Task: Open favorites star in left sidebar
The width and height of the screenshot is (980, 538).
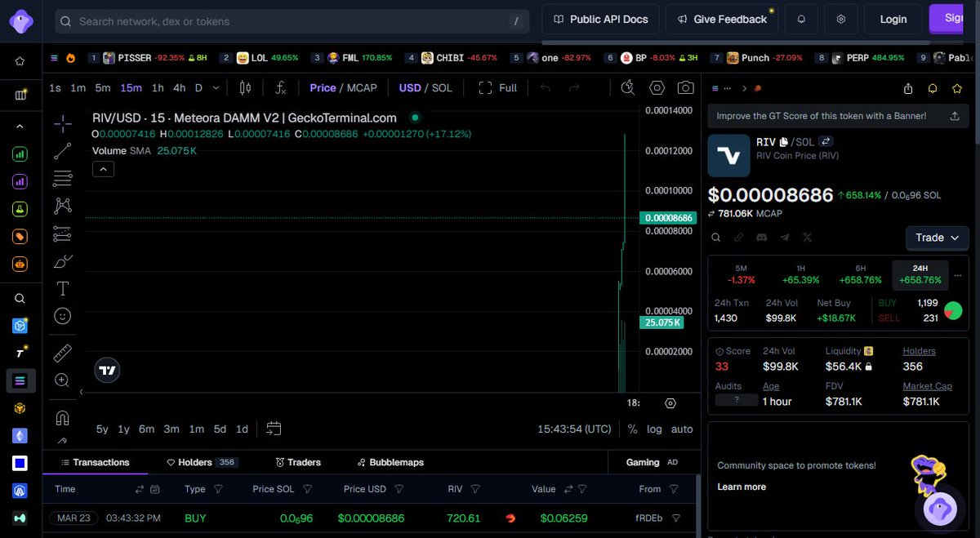Action: 20,60
